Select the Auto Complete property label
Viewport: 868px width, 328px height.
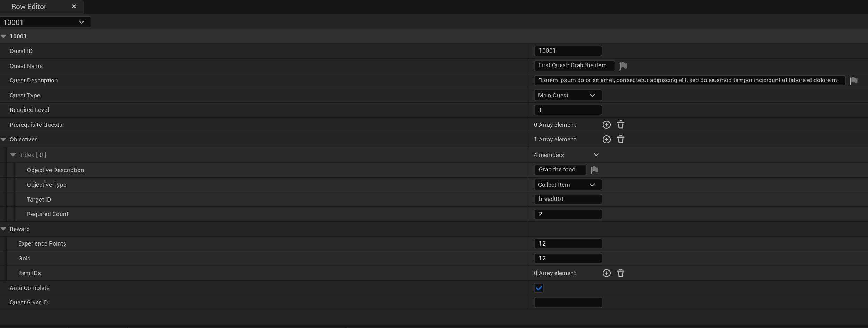pyautogui.click(x=29, y=288)
